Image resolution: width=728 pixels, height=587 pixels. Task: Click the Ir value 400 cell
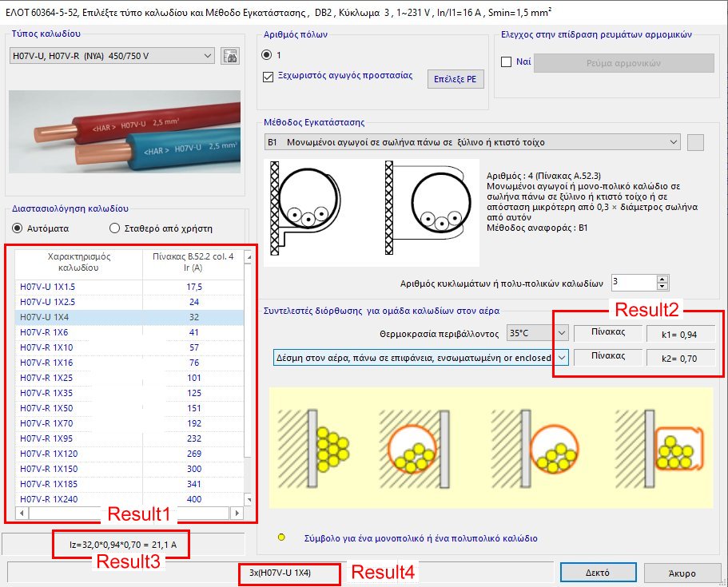pyautogui.click(x=193, y=499)
